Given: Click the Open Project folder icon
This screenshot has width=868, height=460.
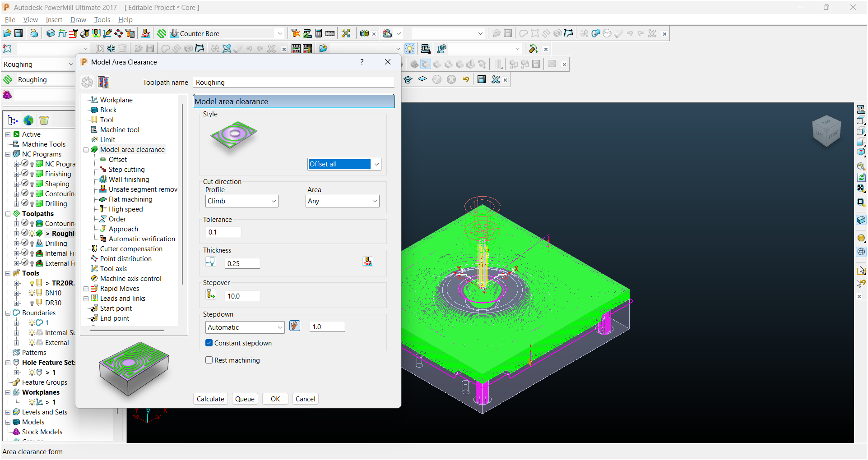Looking at the screenshot, I should (x=7, y=33).
